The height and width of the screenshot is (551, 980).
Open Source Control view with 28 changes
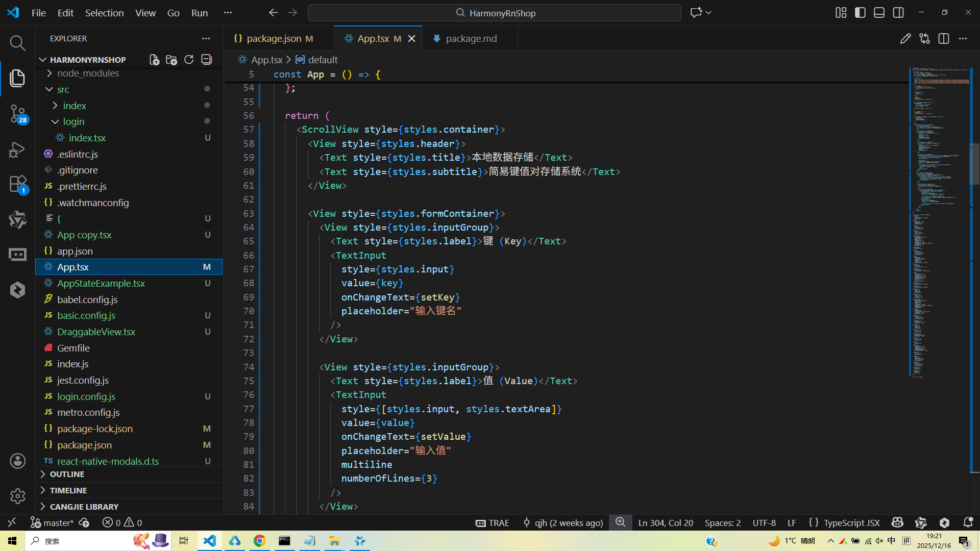17,113
